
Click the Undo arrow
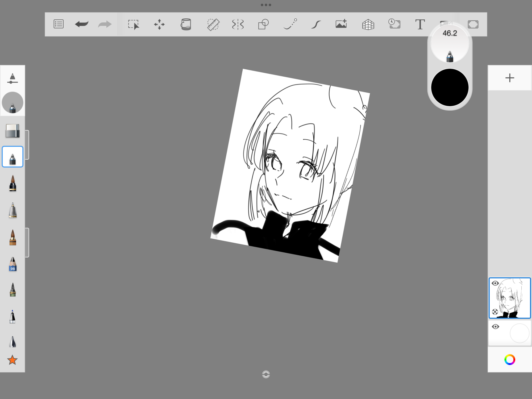[82, 24]
